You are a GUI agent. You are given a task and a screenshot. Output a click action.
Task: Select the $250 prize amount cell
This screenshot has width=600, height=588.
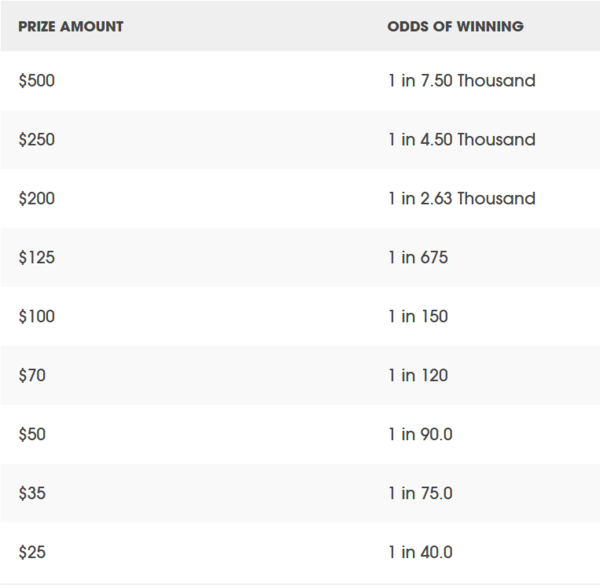click(x=37, y=140)
